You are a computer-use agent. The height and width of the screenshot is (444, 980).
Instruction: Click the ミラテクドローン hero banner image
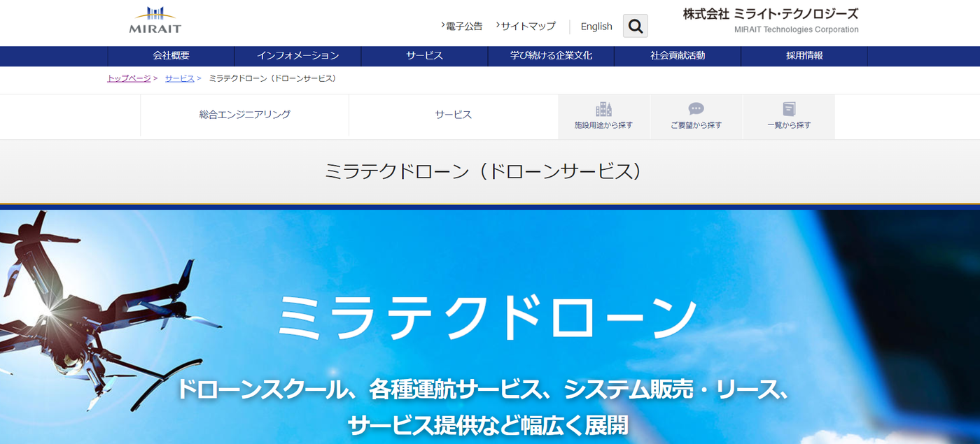(x=490, y=327)
